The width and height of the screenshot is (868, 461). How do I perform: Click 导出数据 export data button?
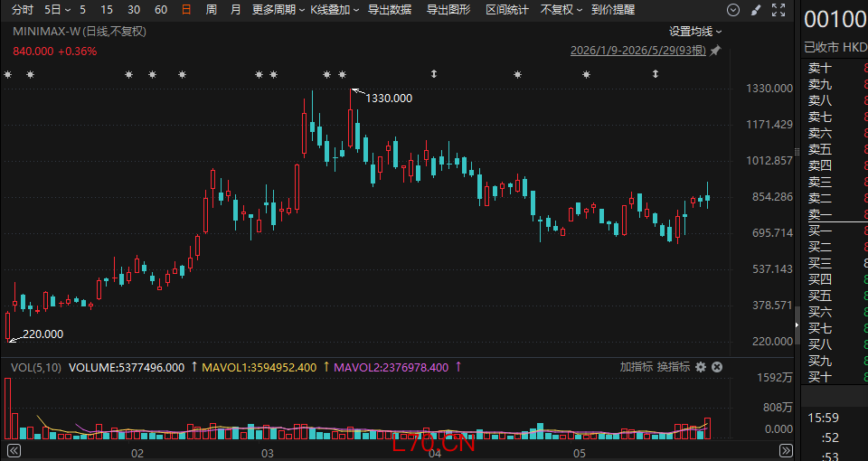pyautogui.click(x=390, y=10)
